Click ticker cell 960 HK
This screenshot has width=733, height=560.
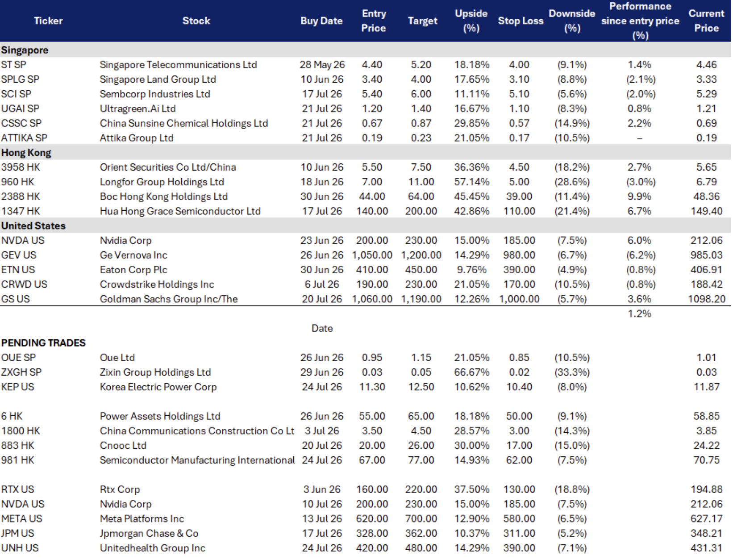(x=17, y=182)
